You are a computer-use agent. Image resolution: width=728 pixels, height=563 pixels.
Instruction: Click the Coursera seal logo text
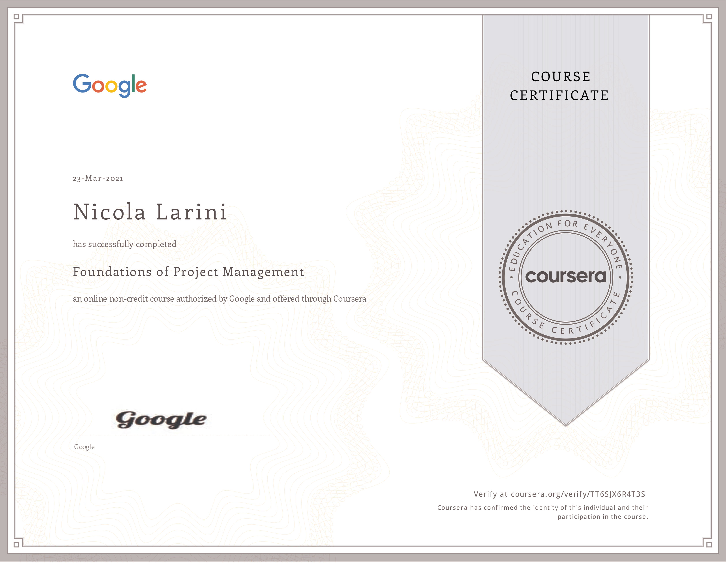[x=566, y=277]
